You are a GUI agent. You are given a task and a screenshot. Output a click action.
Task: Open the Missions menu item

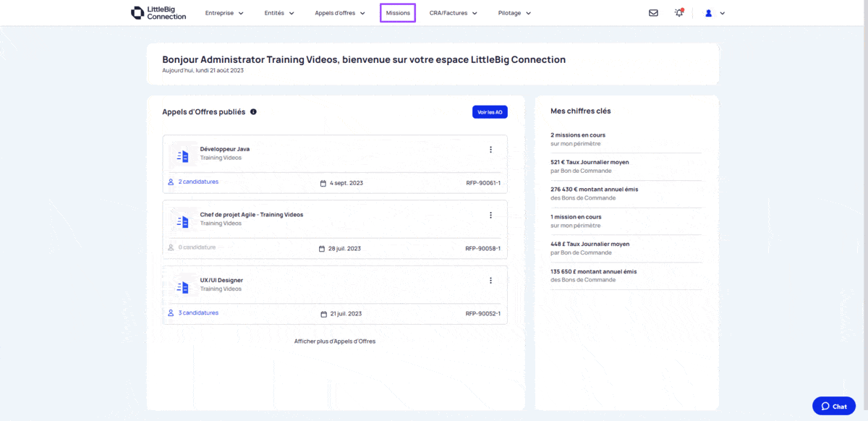click(398, 13)
